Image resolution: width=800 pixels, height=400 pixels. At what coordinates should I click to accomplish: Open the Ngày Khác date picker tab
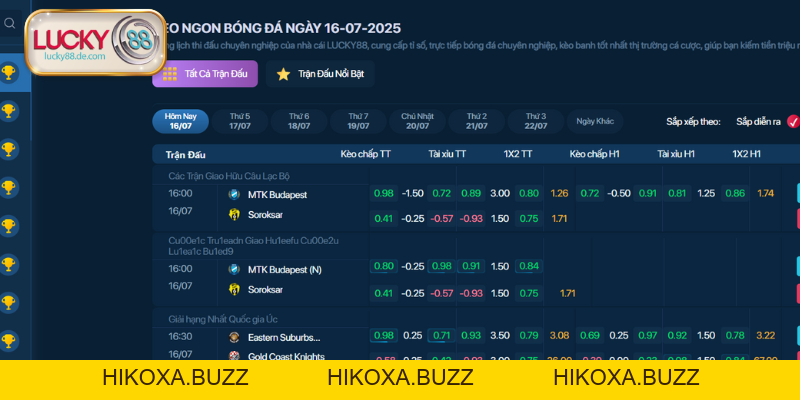pyautogui.click(x=595, y=121)
